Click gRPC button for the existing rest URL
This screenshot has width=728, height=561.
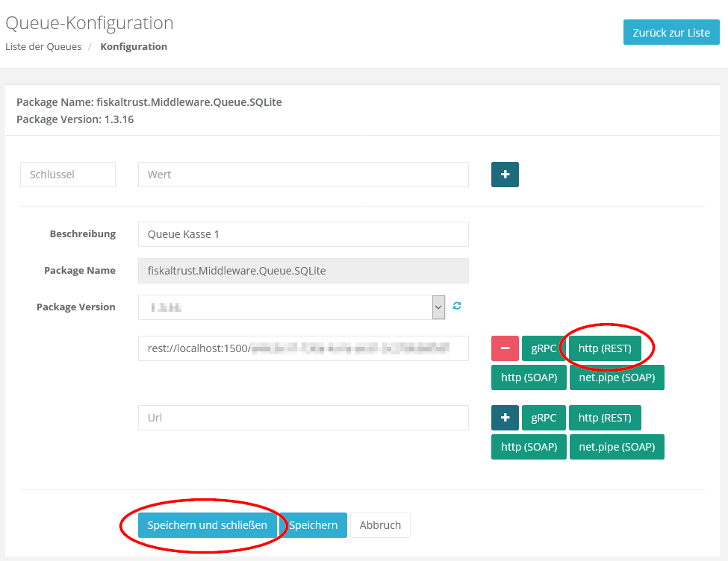pyautogui.click(x=544, y=348)
